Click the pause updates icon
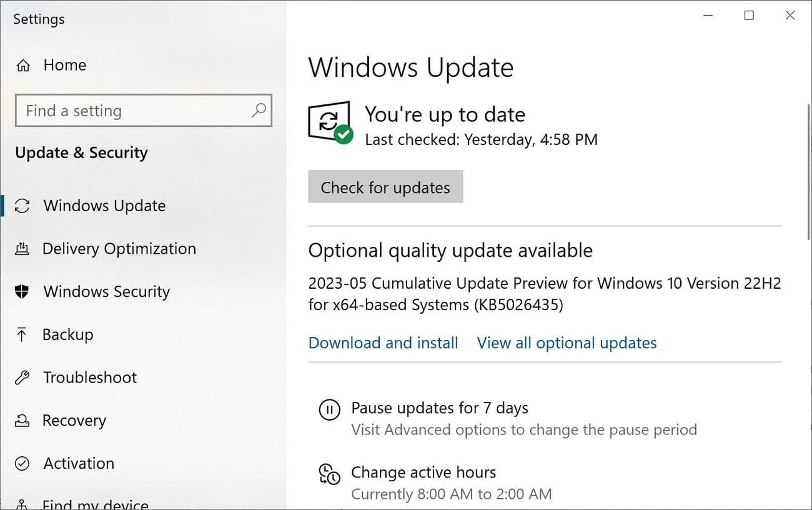 (x=329, y=409)
